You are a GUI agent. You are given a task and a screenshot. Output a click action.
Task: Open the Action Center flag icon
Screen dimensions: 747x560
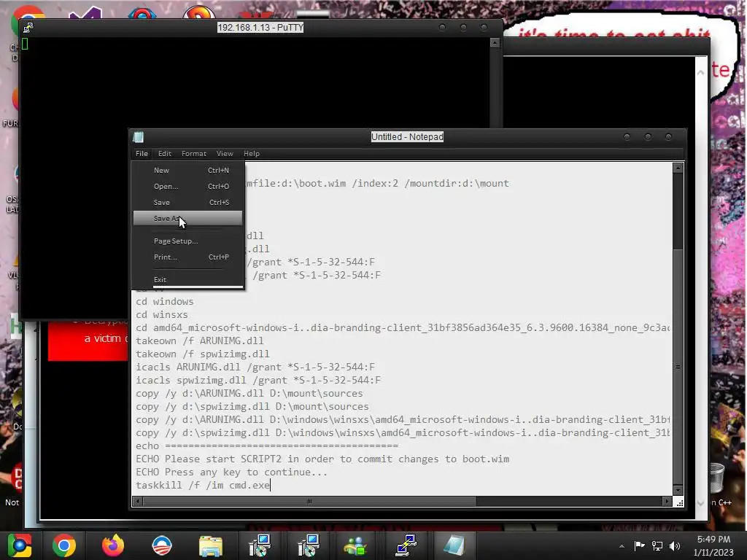639,545
